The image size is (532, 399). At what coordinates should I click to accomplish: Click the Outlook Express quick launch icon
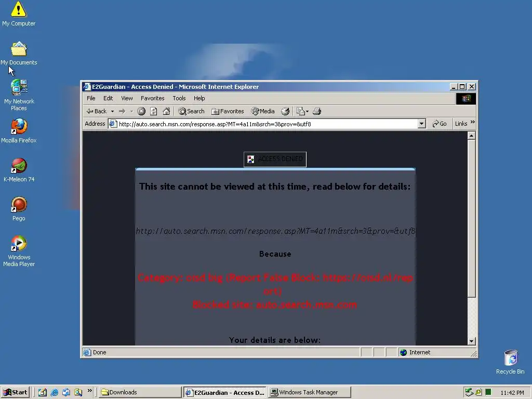[x=66, y=393]
